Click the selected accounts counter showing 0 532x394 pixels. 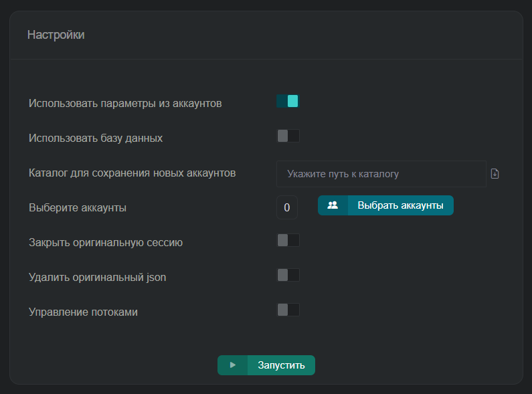(286, 207)
